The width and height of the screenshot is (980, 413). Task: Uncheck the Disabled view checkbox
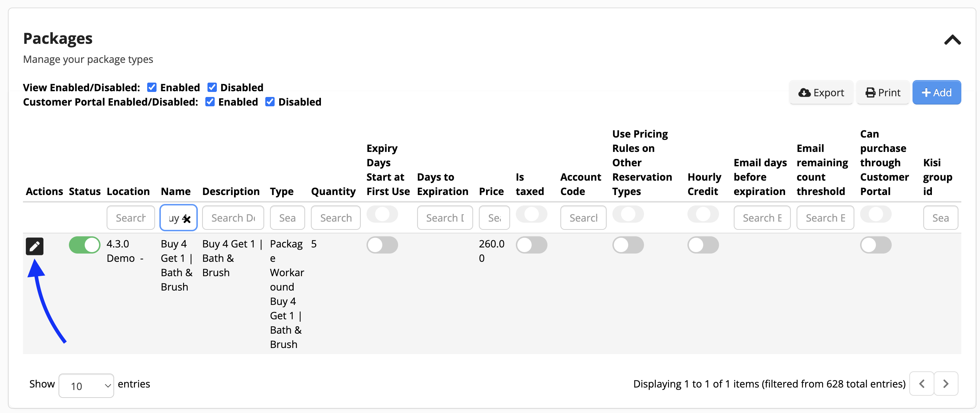click(x=212, y=87)
